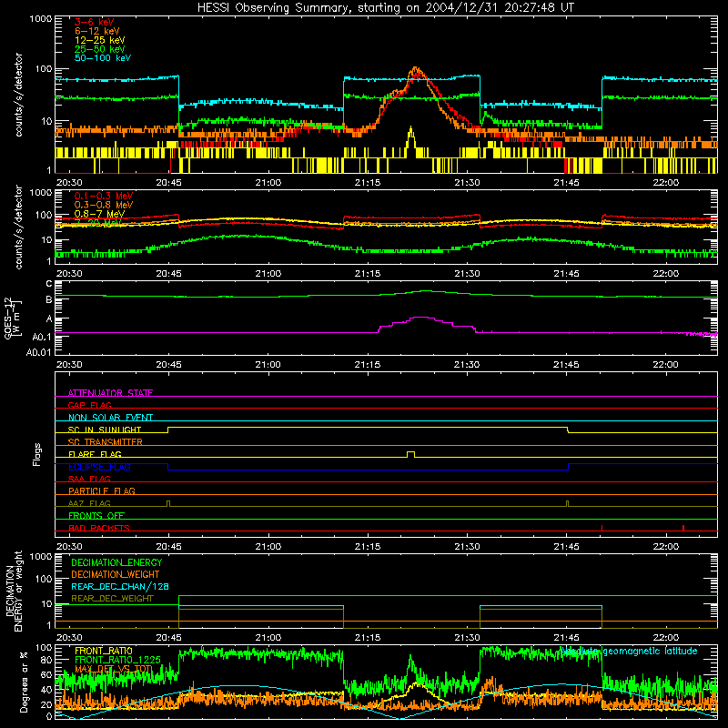This screenshot has width=728, height=728.
Task: Select the REAR_DEC_CHAN/128 legend label
Action: coord(120,587)
